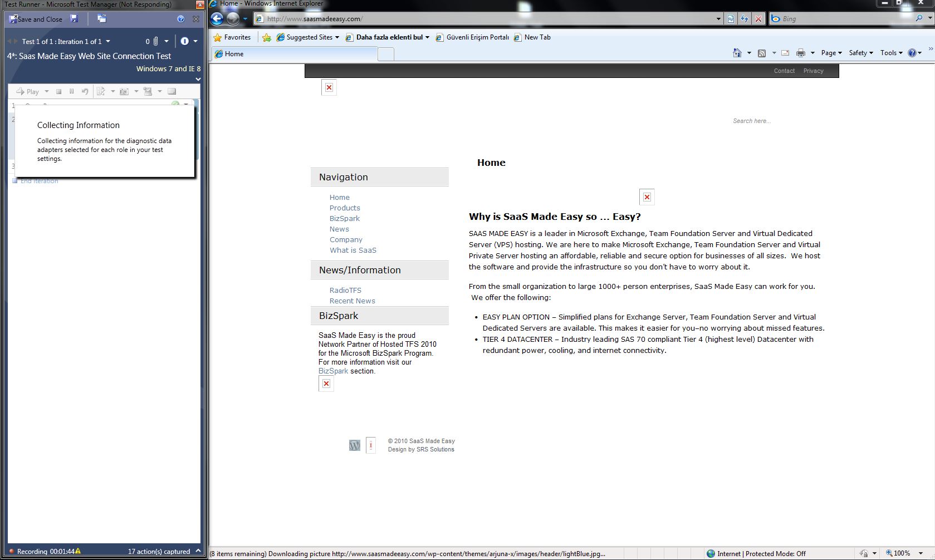Open the camera capture dropdown arrow
The height and width of the screenshot is (560, 935).
136,91
